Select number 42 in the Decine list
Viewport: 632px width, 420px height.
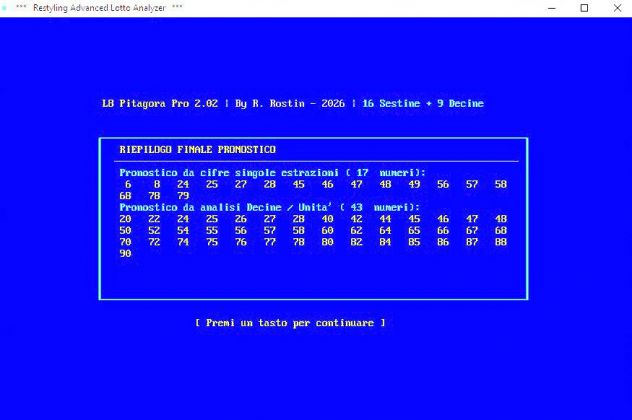(356, 219)
